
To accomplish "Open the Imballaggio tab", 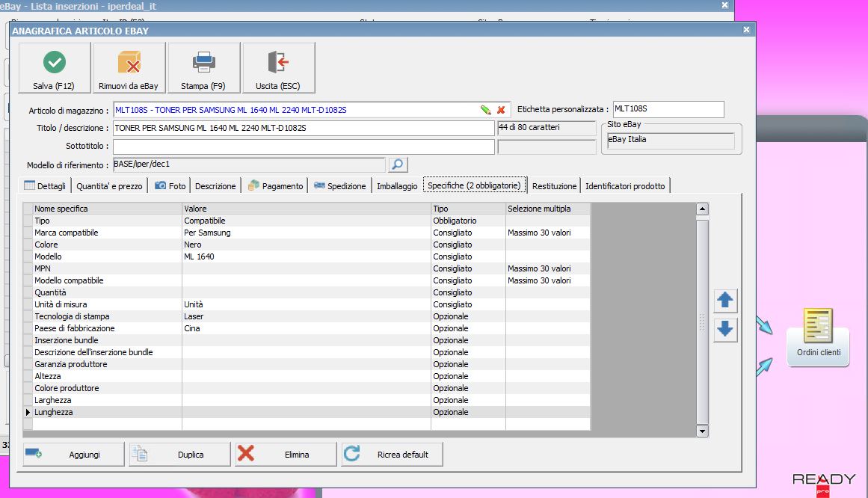I will click(397, 185).
